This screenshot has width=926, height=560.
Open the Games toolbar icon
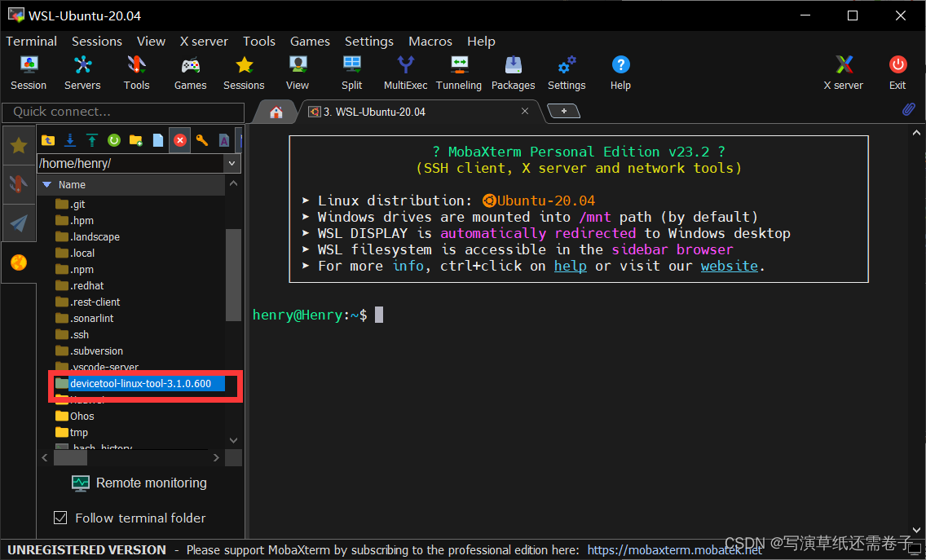click(x=190, y=73)
